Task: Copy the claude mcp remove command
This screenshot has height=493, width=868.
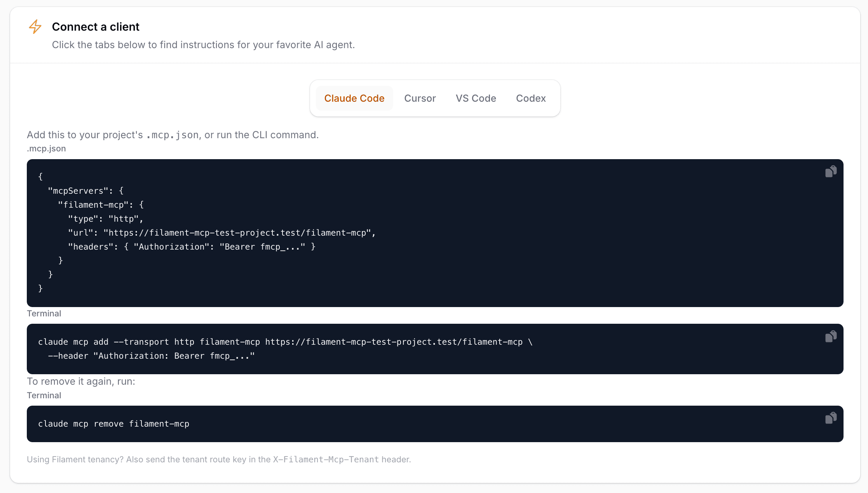Action: pos(831,418)
